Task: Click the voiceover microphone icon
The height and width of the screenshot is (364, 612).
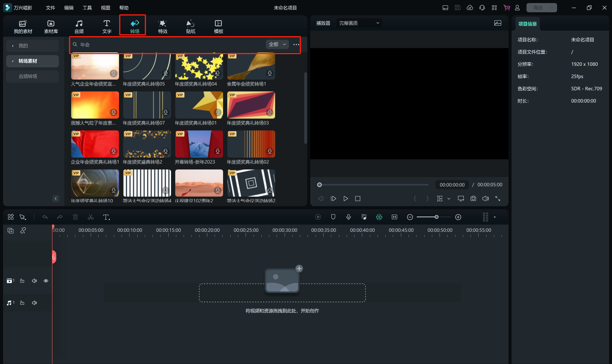Action: [348, 217]
